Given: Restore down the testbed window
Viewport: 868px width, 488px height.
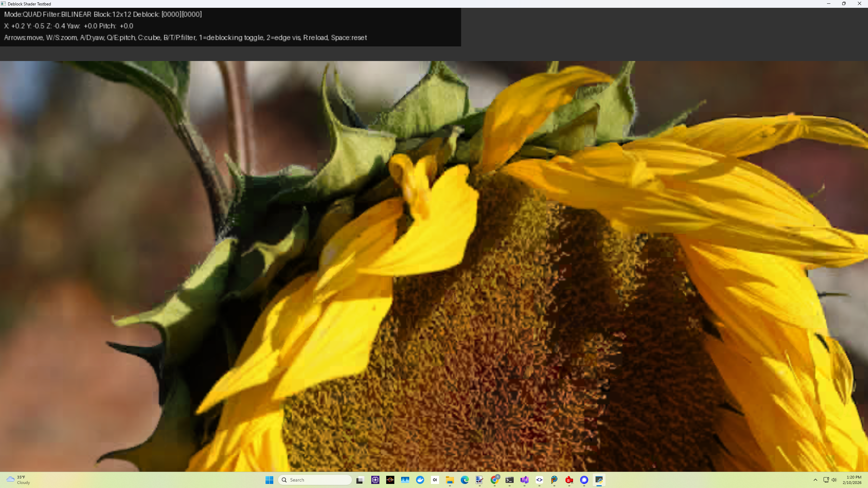Looking at the screenshot, I should click(x=844, y=4).
